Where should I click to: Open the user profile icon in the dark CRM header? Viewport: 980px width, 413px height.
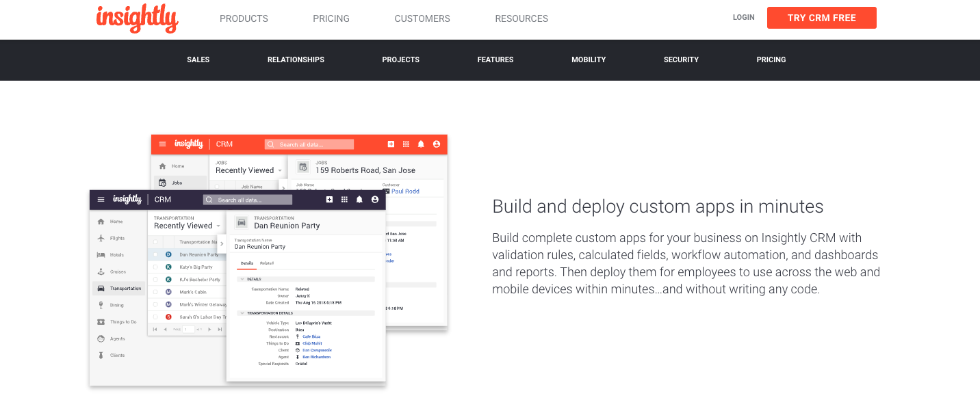[374, 200]
